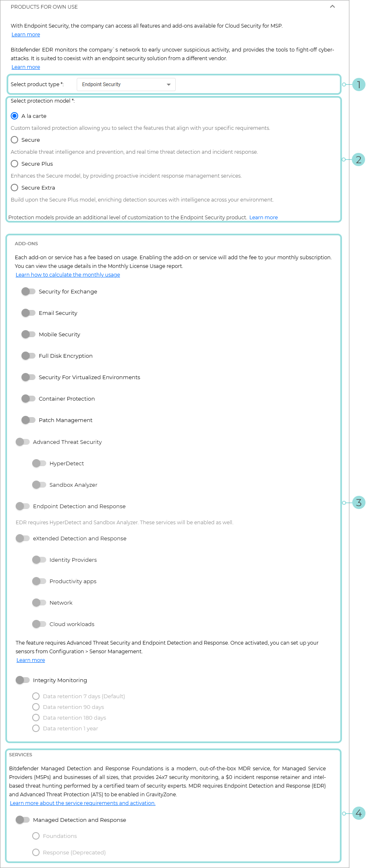Open the product type dropdown

coord(126,84)
